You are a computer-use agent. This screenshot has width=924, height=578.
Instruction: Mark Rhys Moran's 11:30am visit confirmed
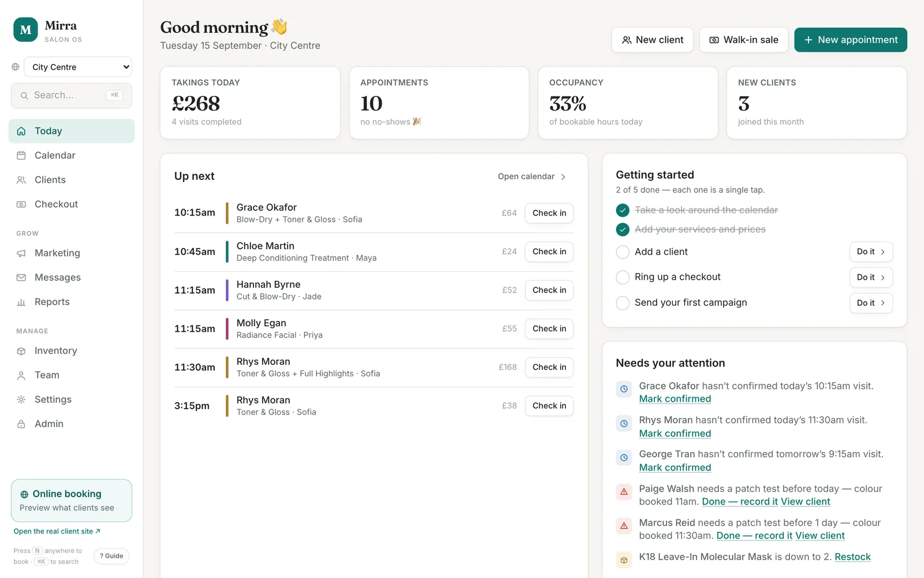pos(675,433)
